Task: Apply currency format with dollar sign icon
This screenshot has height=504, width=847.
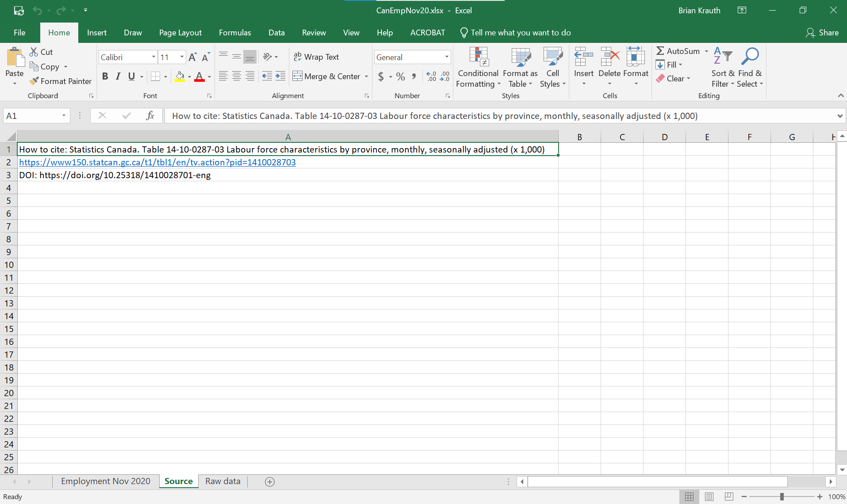Action: pos(381,76)
